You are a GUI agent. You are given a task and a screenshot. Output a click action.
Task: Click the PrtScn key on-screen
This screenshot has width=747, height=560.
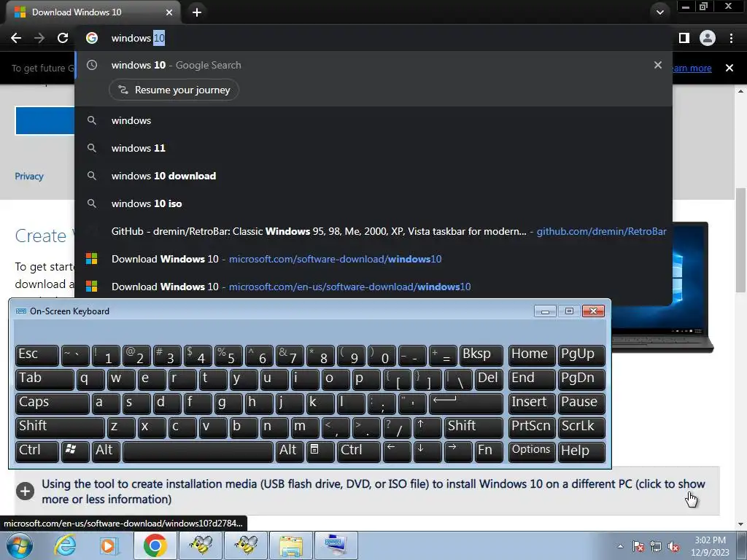(531, 427)
